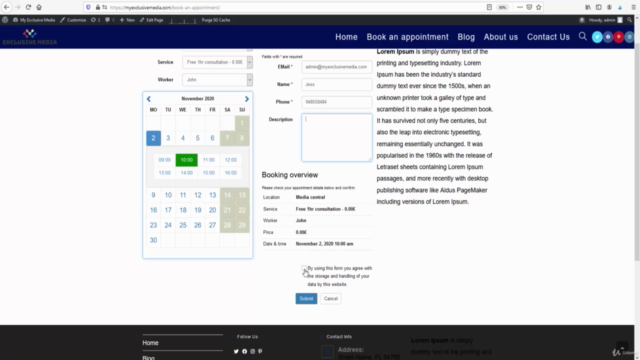
Task: Cancel the booking form
Action: pyautogui.click(x=331, y=298)
